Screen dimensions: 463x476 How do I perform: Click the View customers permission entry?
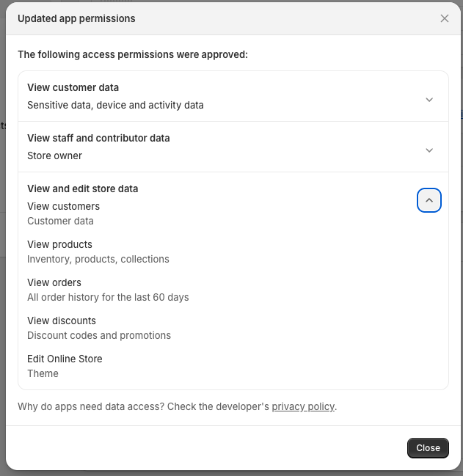coord(63,206)
